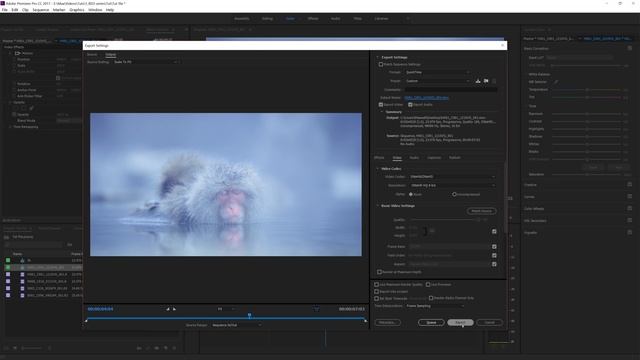Click the Match Source button
The width and height of the screenshot is (640, 360).
point(482,211)
